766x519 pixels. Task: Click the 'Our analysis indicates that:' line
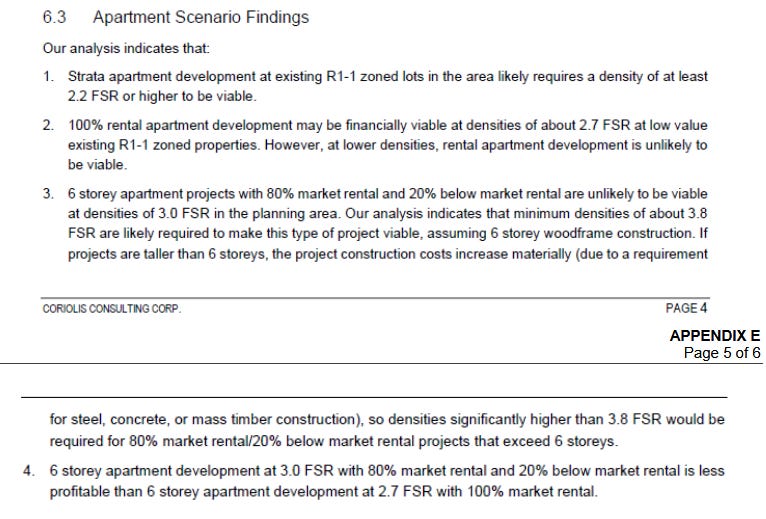[126, 48]
